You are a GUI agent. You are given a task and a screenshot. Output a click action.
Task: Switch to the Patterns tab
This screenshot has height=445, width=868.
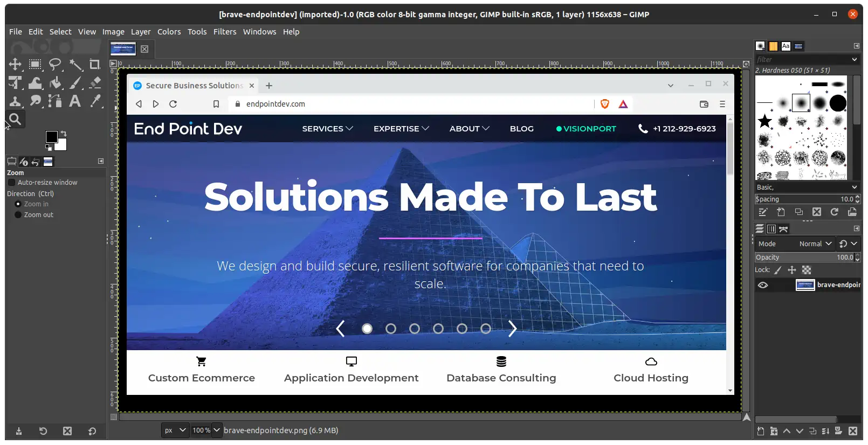pos(773,46)
